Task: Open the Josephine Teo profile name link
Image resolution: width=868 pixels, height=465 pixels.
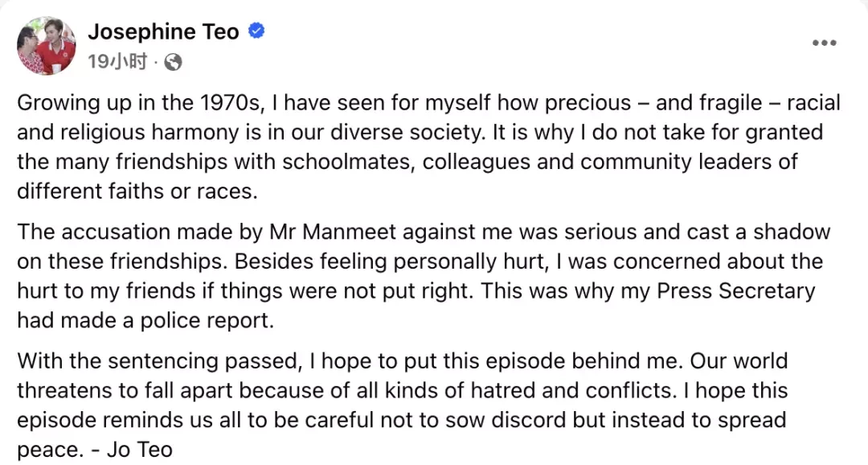Action: (163, 31)
